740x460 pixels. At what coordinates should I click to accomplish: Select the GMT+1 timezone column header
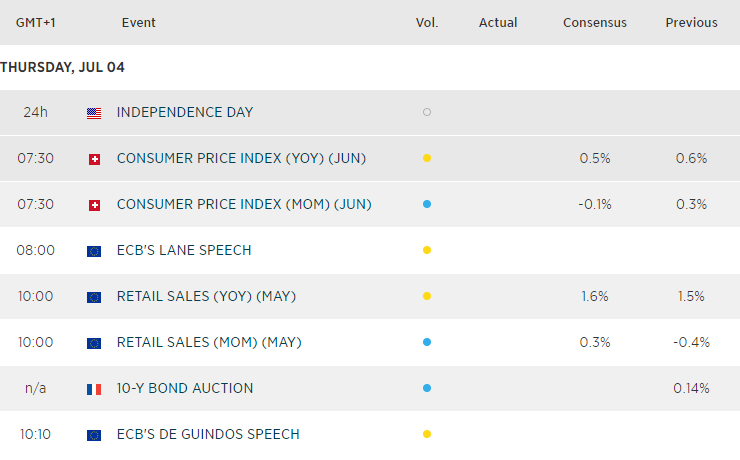click(35, 23)
